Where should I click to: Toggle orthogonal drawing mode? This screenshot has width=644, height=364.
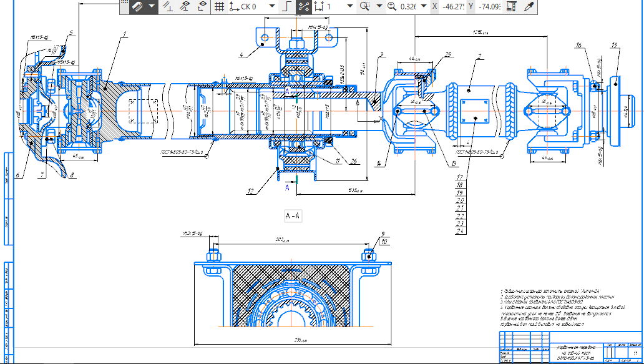tap(287, 7)
